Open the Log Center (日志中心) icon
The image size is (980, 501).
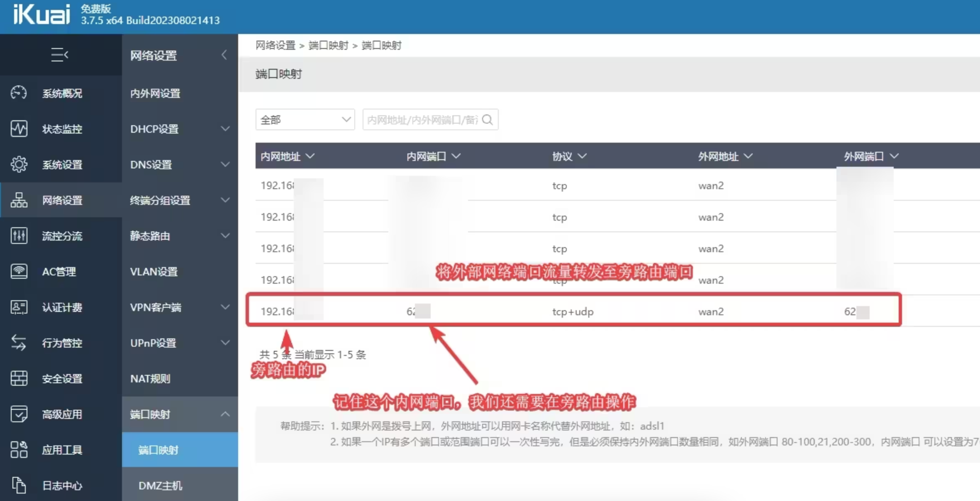pyautogui.click(x=19, y=485)
